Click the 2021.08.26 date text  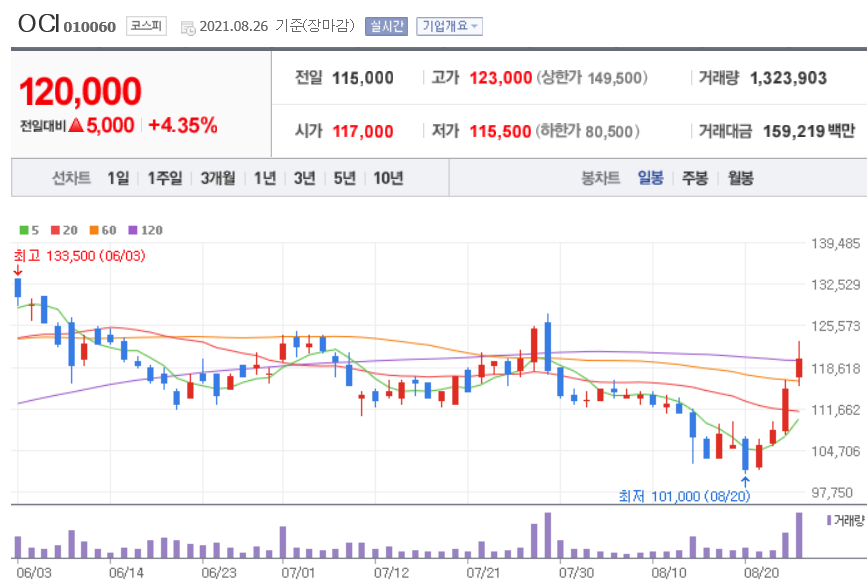[x=233, y=26]
